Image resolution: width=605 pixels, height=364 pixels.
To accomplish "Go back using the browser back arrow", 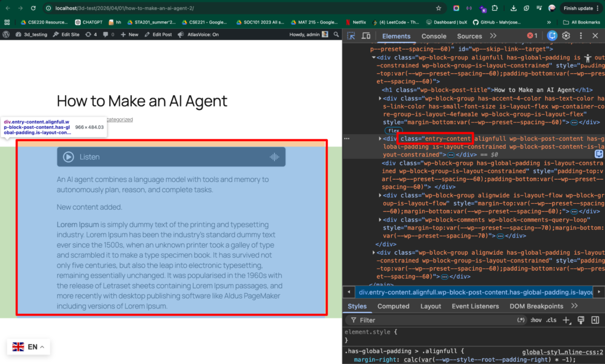I will [x=8, y=8].
